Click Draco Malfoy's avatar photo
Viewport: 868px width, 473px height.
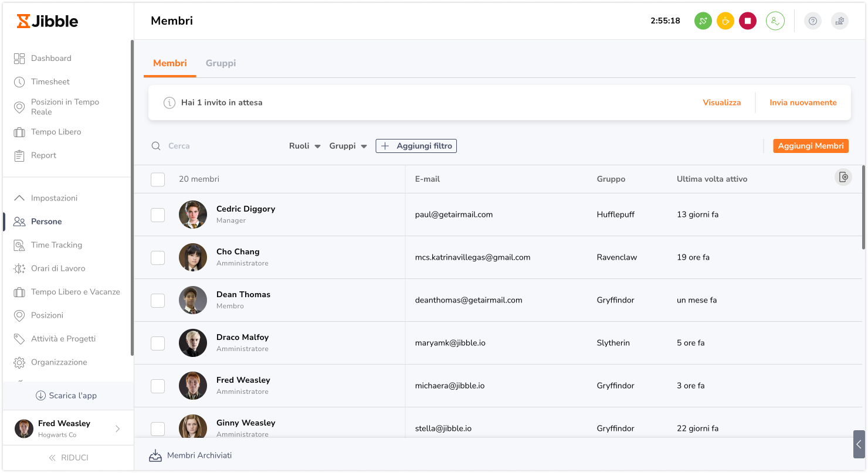(x=193, y=343)
